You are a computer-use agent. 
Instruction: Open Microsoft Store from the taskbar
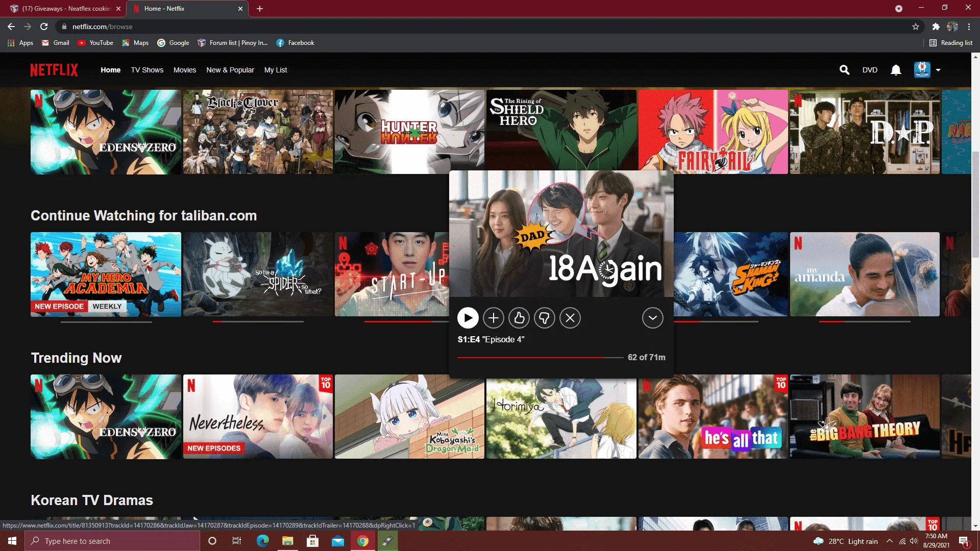point(313,541)
